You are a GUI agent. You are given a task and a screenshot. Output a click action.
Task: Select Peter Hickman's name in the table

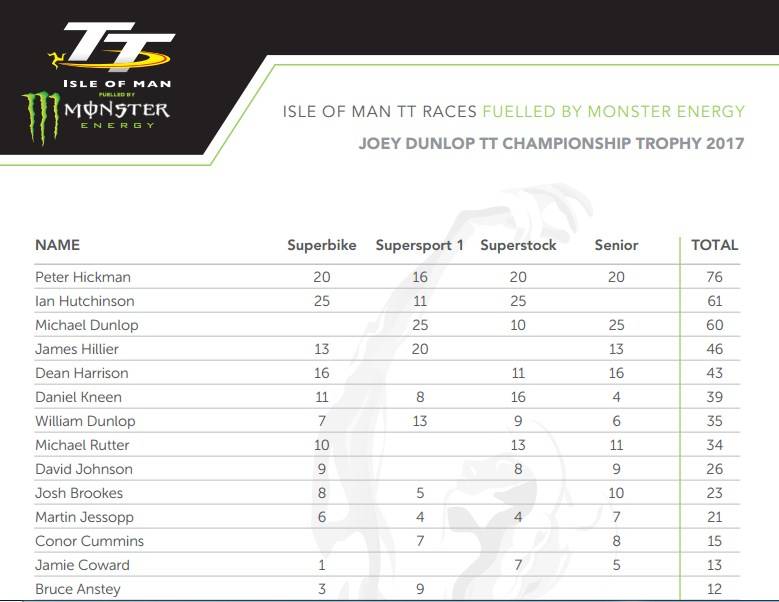(83, 277)
